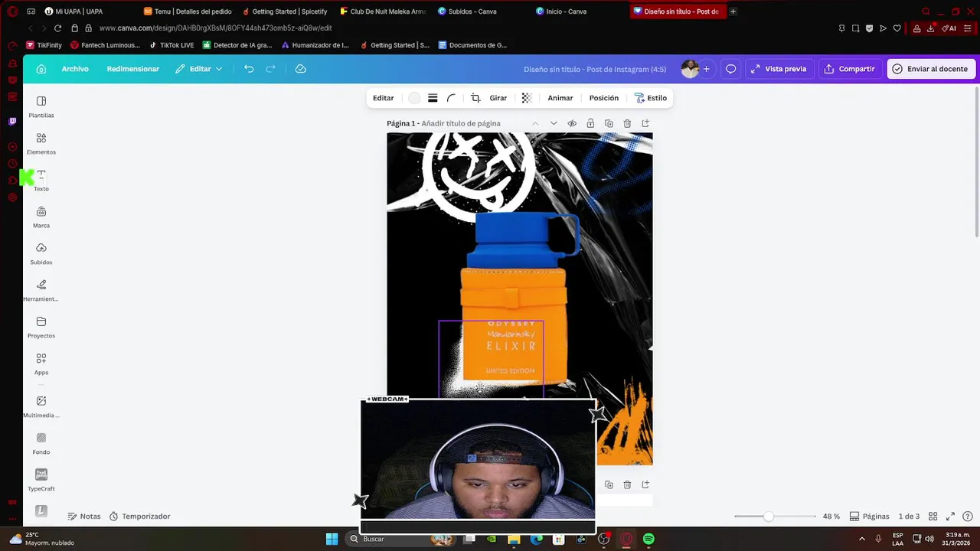Screen dimensions: 980x551
Task: Open Spotify from the taskbar
Action: (648, 539)
